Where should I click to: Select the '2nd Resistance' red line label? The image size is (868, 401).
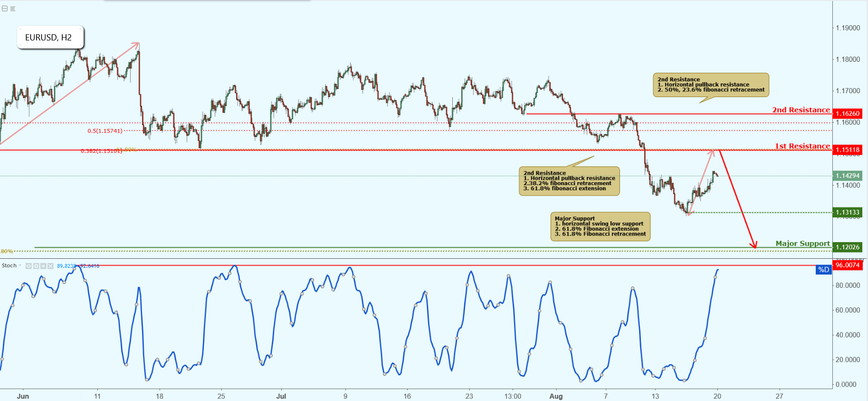(x=801, y=110)
